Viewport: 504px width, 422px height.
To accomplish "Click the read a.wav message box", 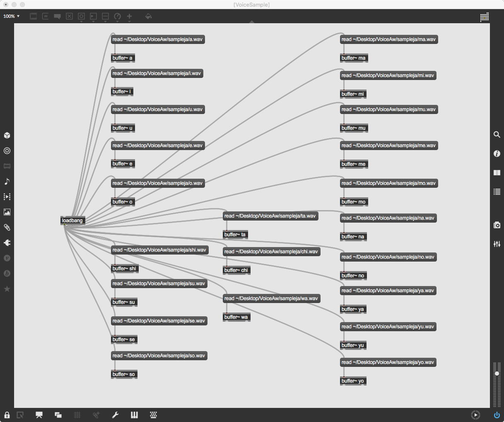I will point(158,39).
